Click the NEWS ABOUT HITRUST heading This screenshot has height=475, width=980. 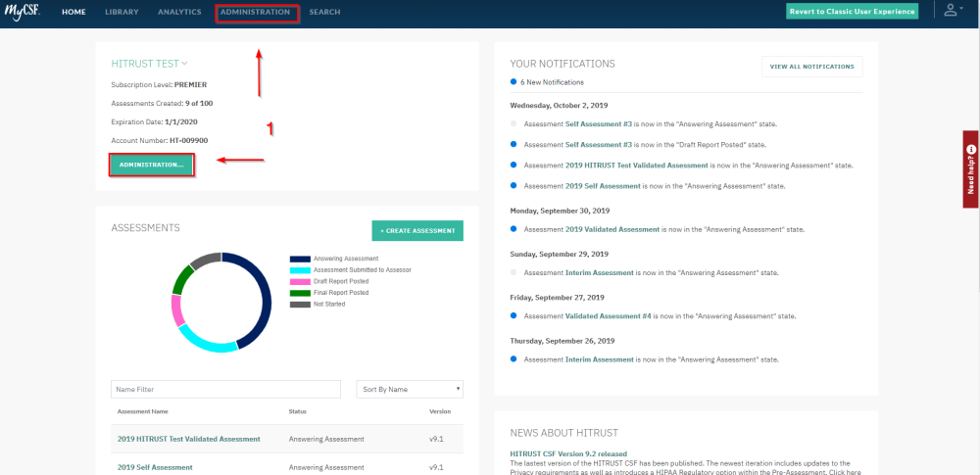[564, 433]
